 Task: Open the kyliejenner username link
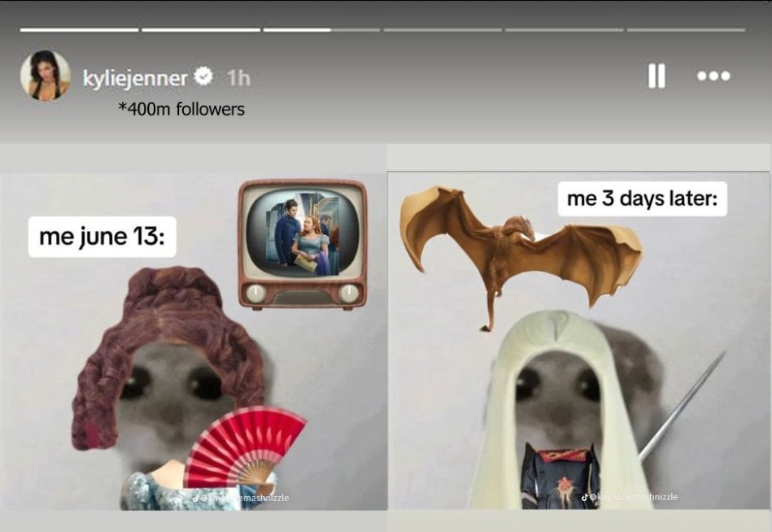click(135, 78)
